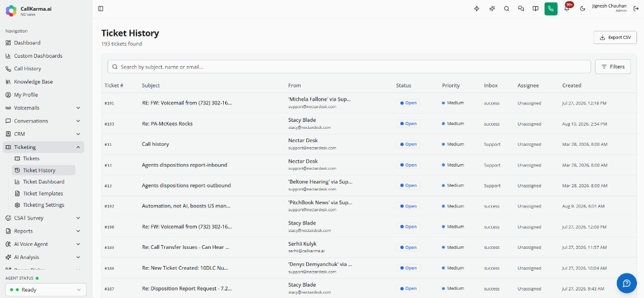Click the green phone dialer button
Viewport: 644px width, 298px height.
[551, 9]
